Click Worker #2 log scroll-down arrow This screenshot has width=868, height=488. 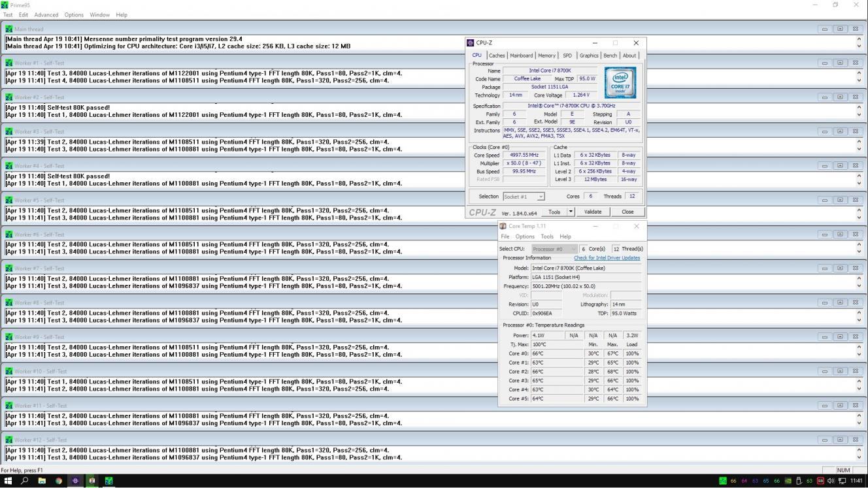click(859, 115)
